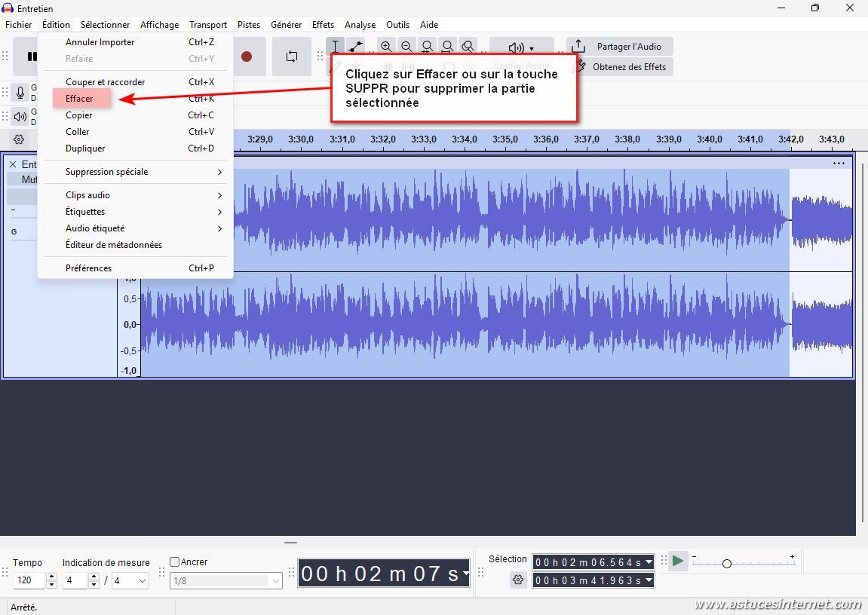Select the Envelope tool
Viewport: 868px width, 615px height.
pyautogui.click(x=355, y=46)
